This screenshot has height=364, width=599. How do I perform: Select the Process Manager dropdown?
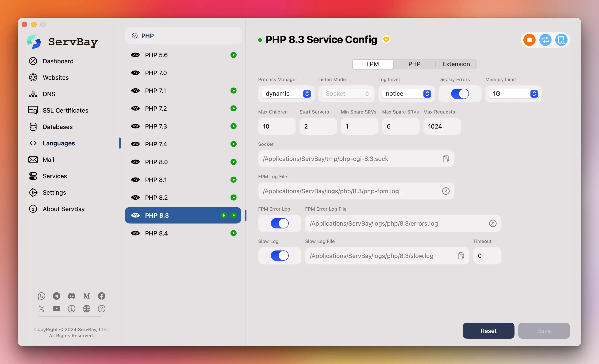coord(286,93)
